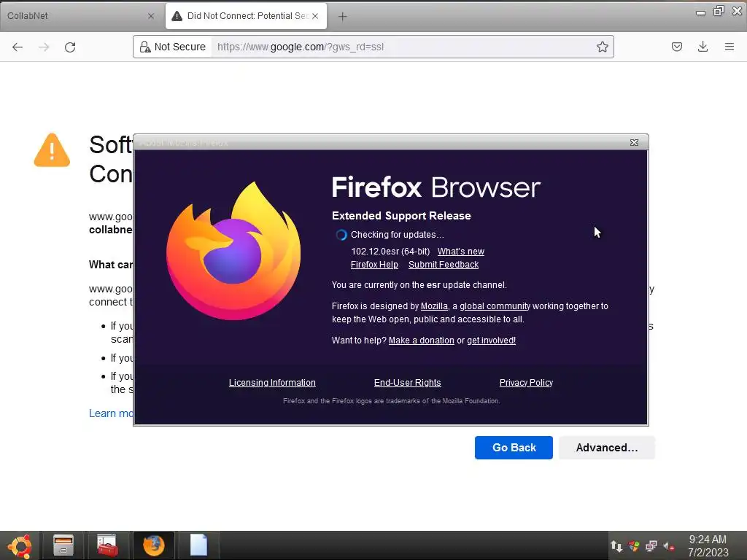Image resolution: width=747 pixels, height=560 pixels.
Task: Restore the Firefox browser window size
Action: click(719, 11)
